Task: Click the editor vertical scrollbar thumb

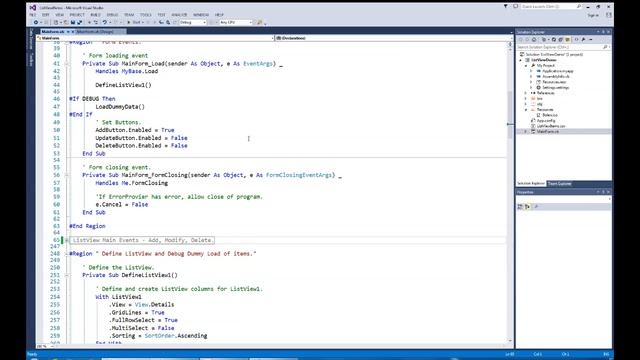Action: [510, 115]
